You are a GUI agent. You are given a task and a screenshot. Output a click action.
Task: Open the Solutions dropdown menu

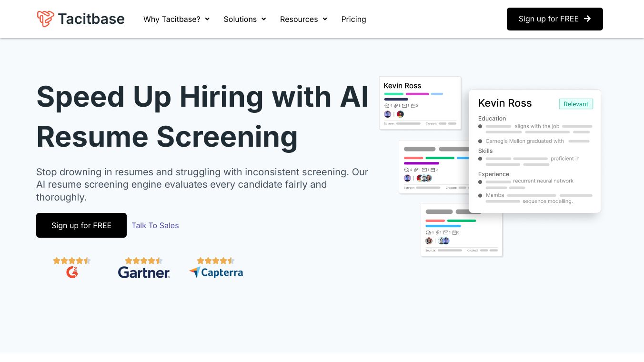point(245,19)
